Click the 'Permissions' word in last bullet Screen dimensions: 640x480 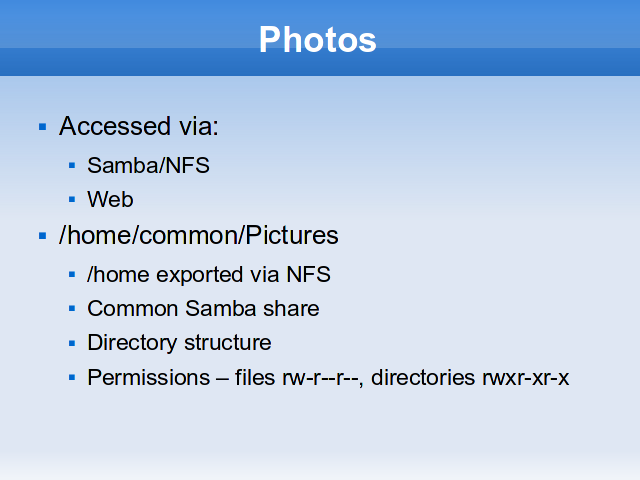pyautogui.click(x=149, y=378)
